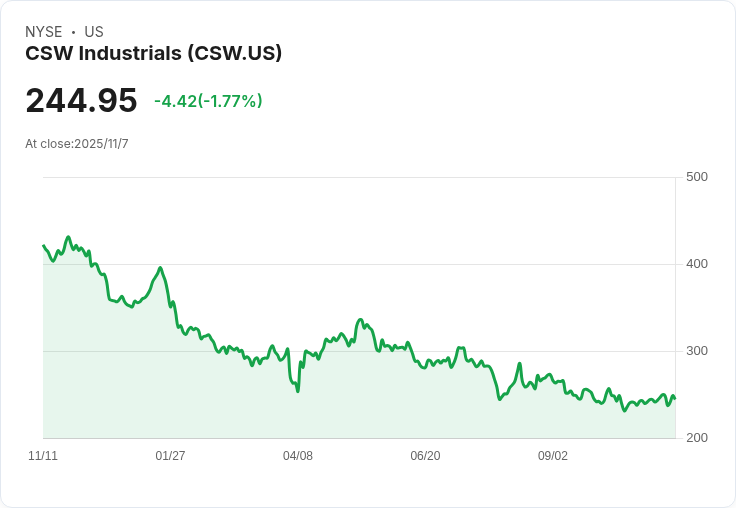736x508 pixels.
Task: Click the 500 price axis label
Action: (697, 177)
